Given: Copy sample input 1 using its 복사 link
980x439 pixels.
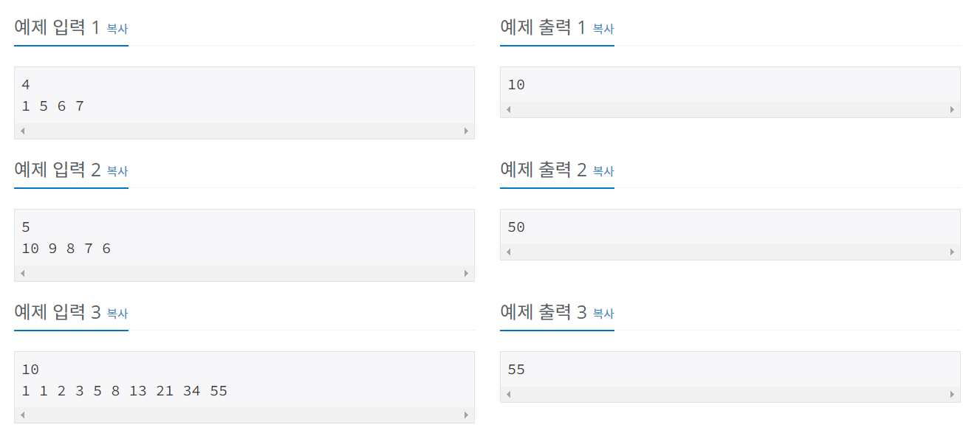Looking at the screenshot, I should [117, 29].
